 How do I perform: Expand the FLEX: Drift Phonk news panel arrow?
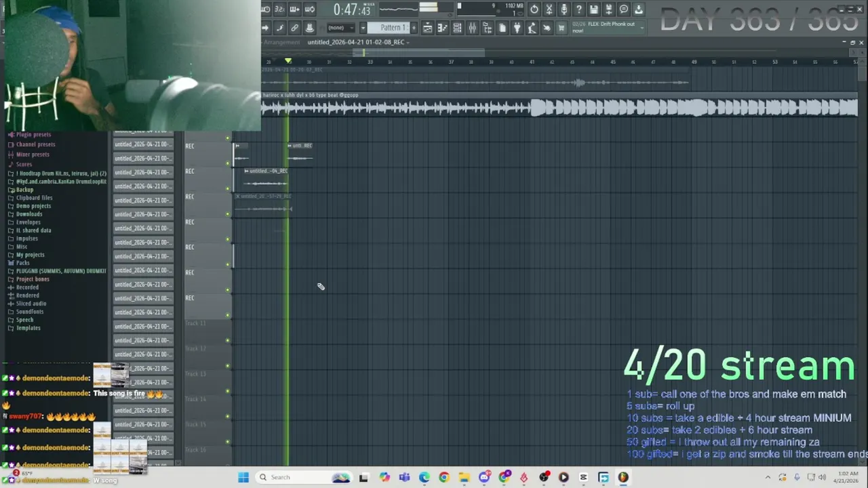pos(642,28)
